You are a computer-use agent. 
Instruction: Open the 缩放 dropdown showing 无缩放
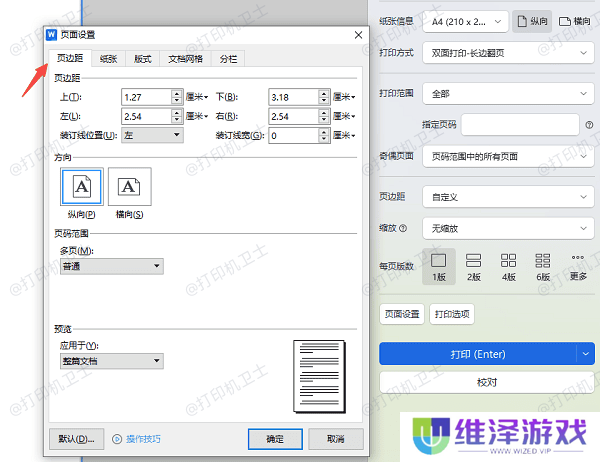pos(509,229)
